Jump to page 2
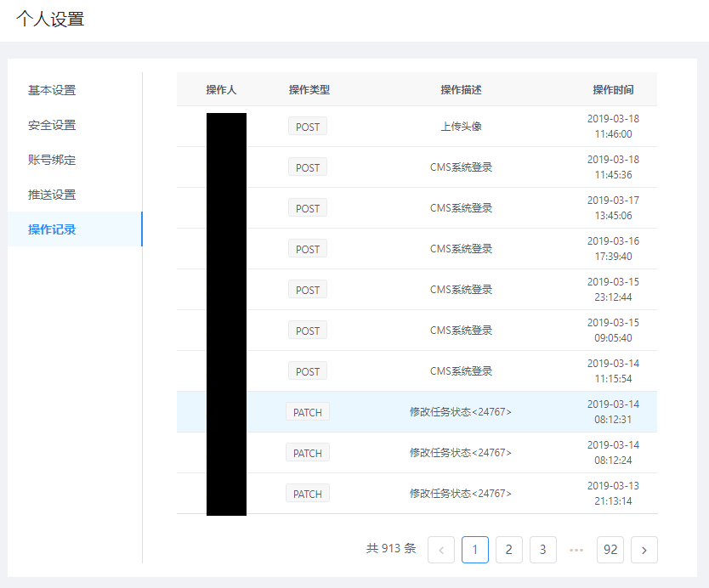 click(x=508, y=550)
